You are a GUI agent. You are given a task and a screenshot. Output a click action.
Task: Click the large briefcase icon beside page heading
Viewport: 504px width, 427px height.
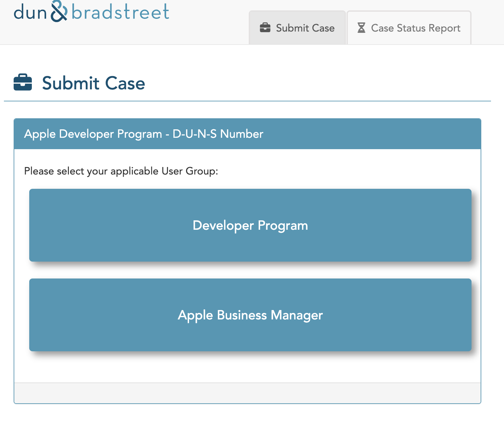[x=23, y=83]
